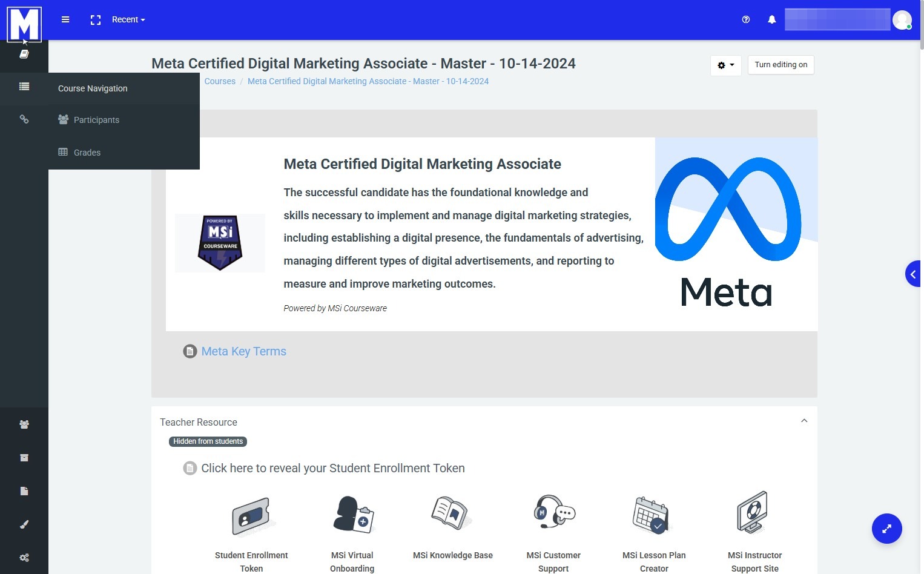Viewport: 924px width, 574px height.
Task: Click Student Enrollment Token label
Action: coord(251,562)
